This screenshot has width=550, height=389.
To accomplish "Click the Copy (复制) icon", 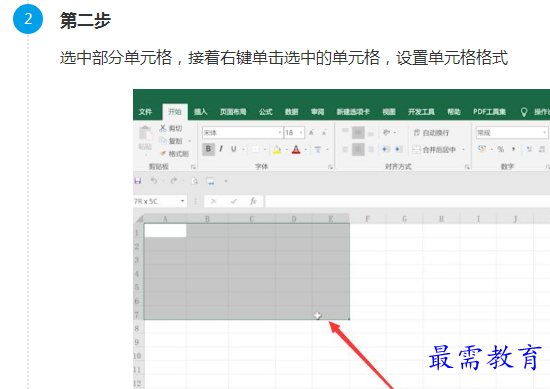I will coord(162,141).
